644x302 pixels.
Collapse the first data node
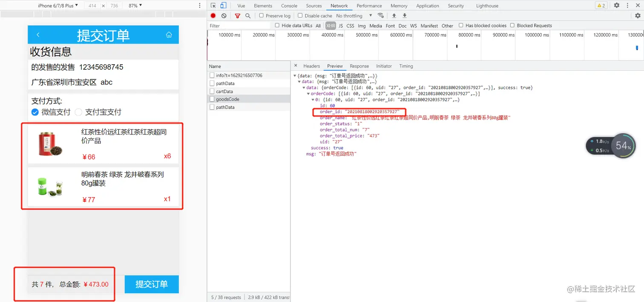[299, 82]
